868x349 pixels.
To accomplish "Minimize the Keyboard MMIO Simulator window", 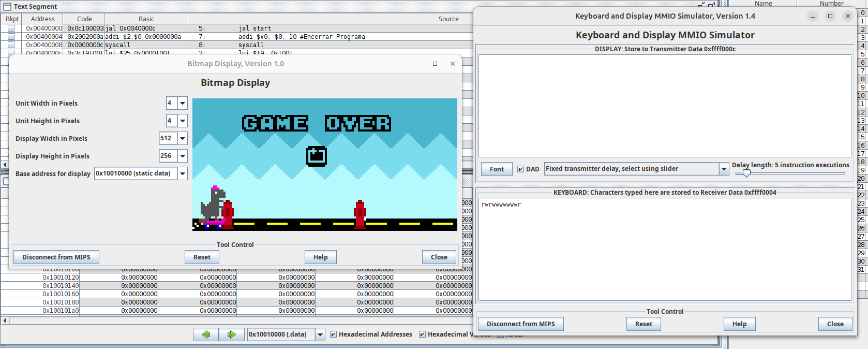I will point(813,16).
